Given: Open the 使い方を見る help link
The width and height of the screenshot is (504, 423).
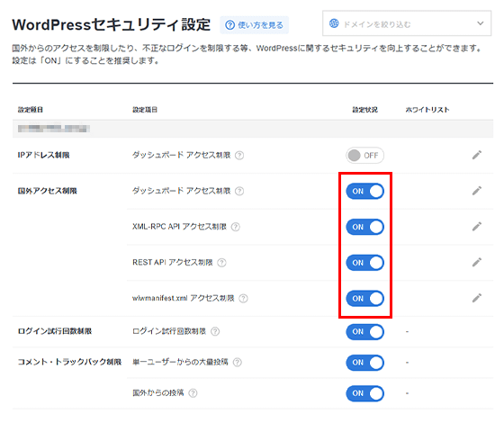Looking at the screenshot, I should [x=254, y=25].
